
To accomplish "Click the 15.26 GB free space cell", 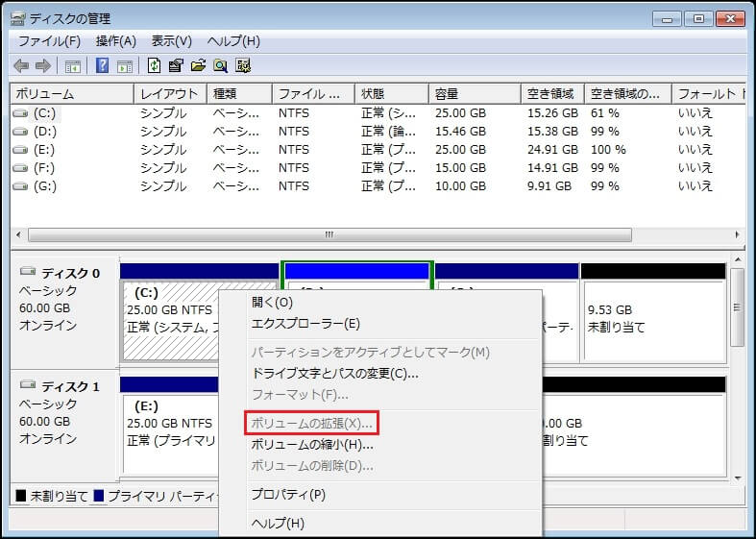I will pos(552,113).
